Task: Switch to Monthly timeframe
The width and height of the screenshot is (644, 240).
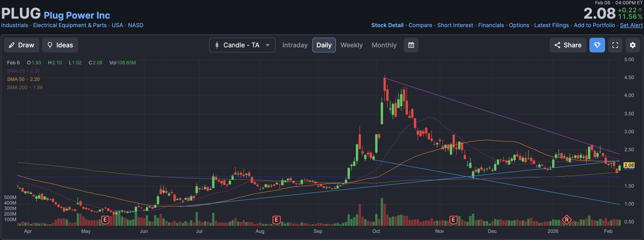Action: point(384,45)
